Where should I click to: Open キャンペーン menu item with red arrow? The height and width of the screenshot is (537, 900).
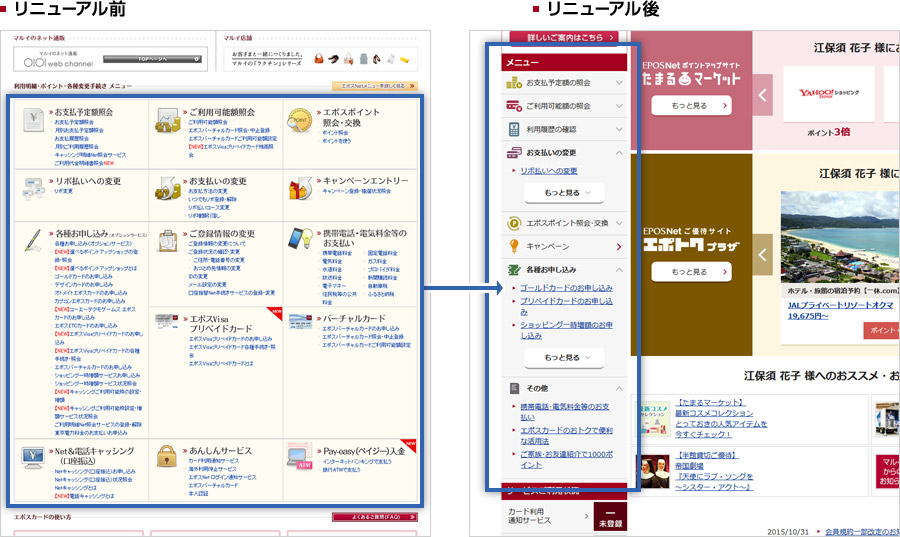click(564, 246)
